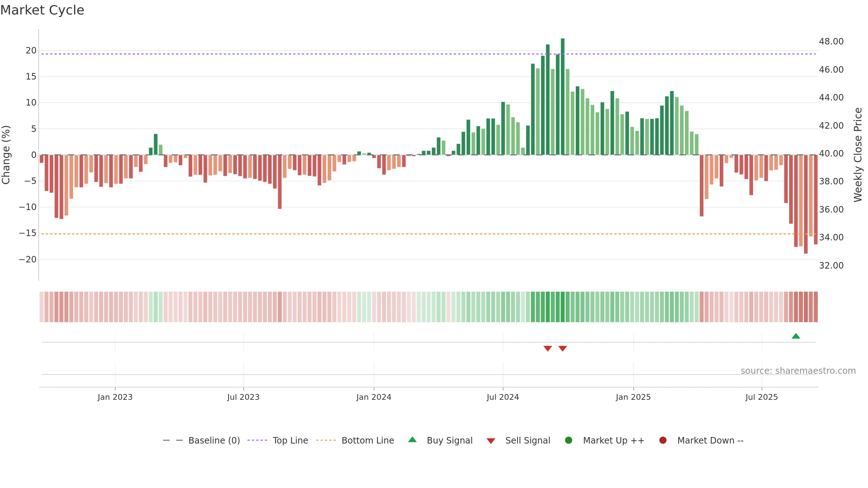
Task: Click the 36.00 price axis label
Action: tap(831, 210)
